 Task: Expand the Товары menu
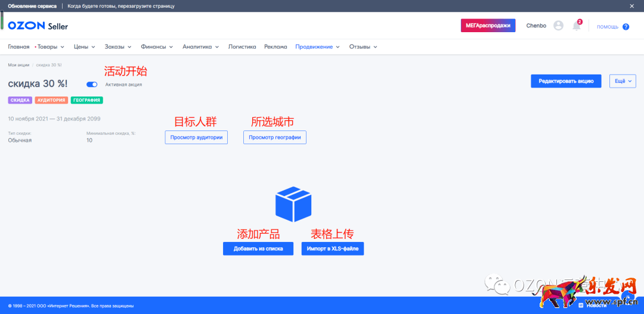tap(50, 46)
